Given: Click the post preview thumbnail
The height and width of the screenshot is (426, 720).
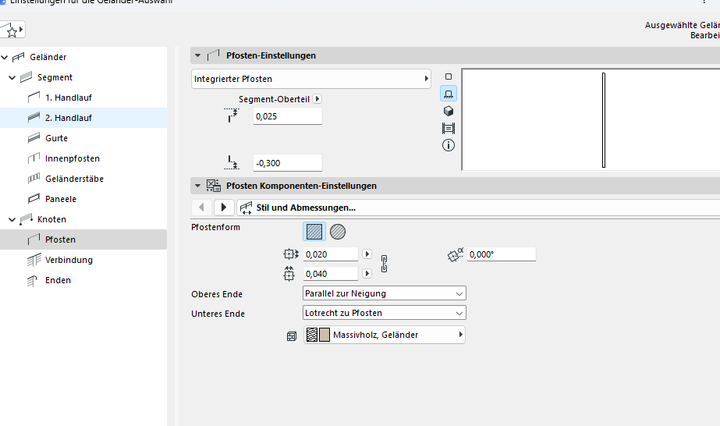Looking at the screenshot, I should tap(591, 120).
